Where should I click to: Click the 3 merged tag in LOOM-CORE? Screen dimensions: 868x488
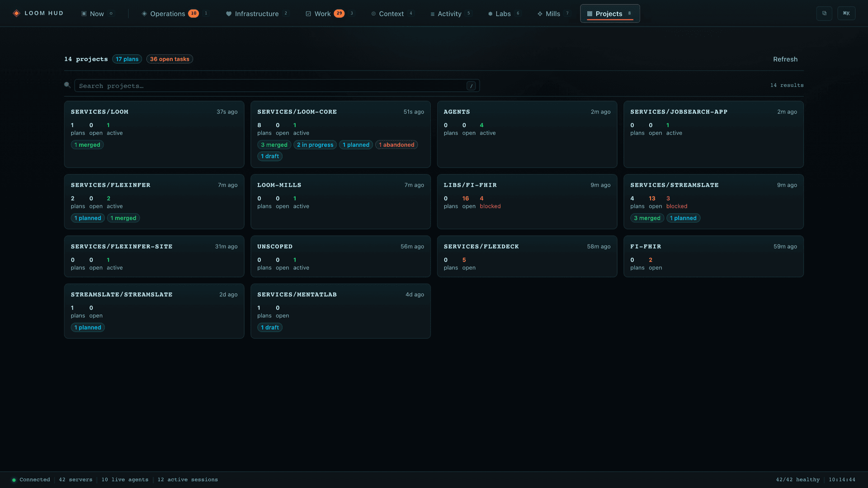(274, 145)
